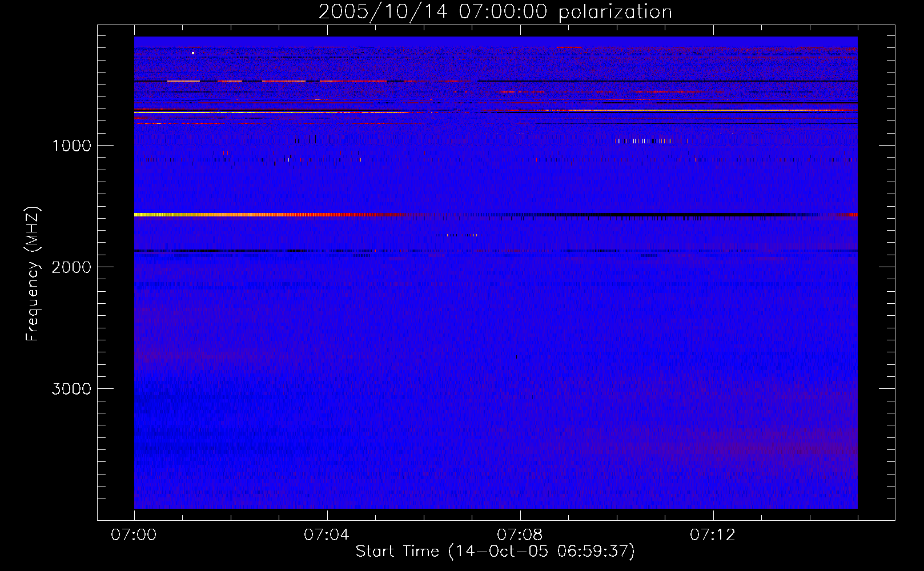Click the 'Start Time (14-Oct-05 06:59:37)' label
This screenshot has width=924, height=571.
tap(495, 552)
